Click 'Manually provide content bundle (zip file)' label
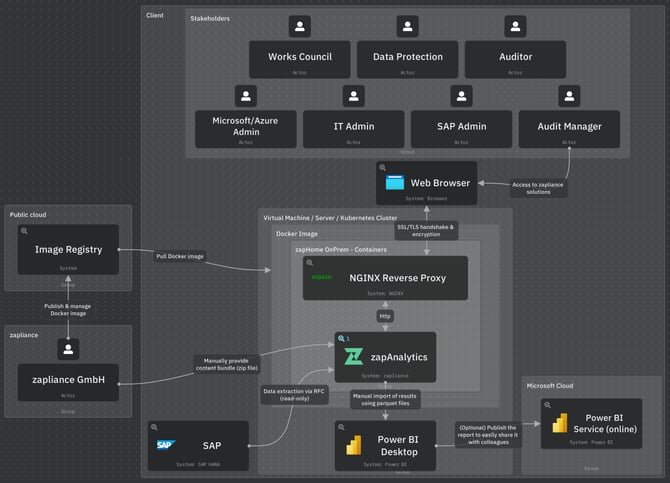Image resolution: width=670 pixels, height=483 pixels. click(x=226, y=364)
